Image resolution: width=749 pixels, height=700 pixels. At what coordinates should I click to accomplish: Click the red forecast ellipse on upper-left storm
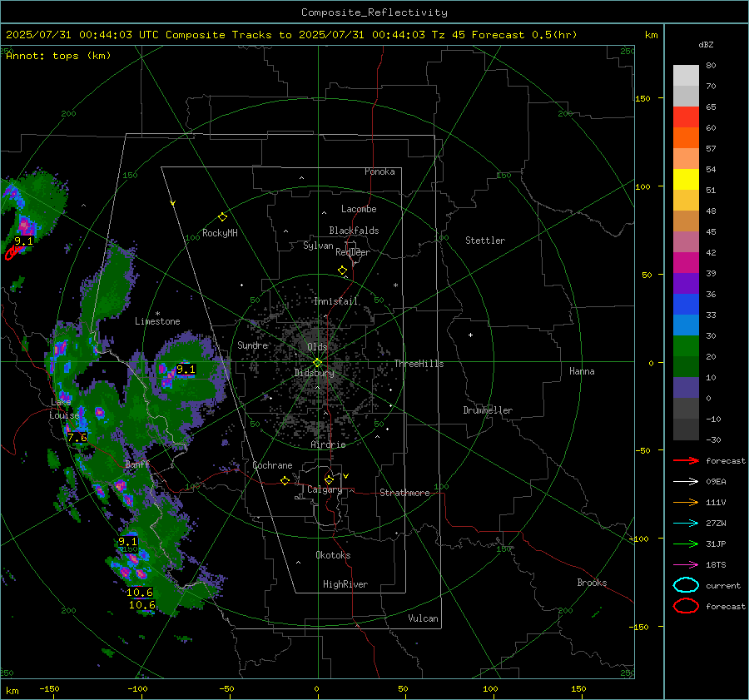click(x=12, y=253)
